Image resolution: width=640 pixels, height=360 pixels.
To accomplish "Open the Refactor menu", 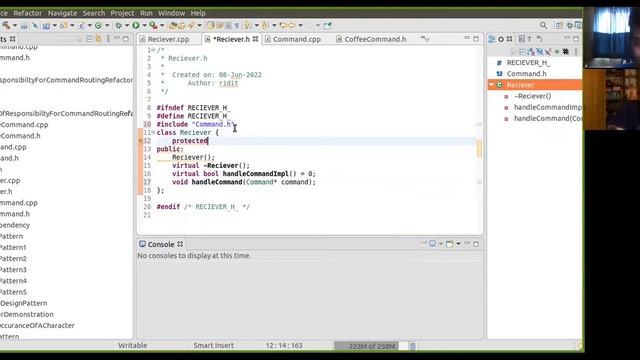I will [27, 13].
